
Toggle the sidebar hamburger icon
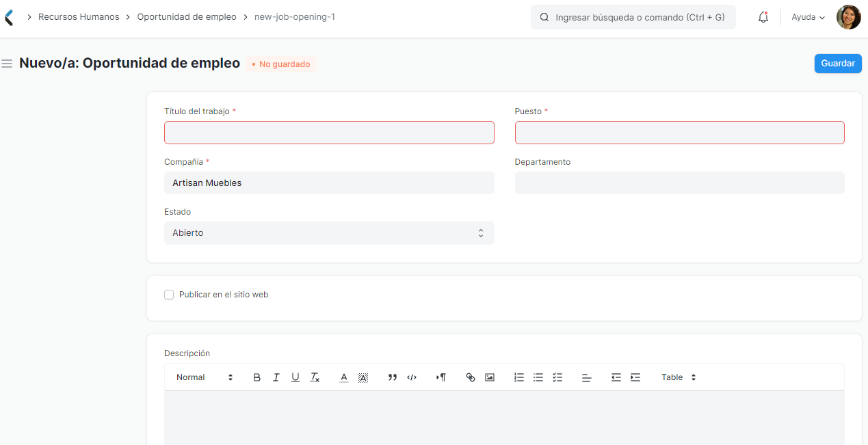click(x=8, y=64)
